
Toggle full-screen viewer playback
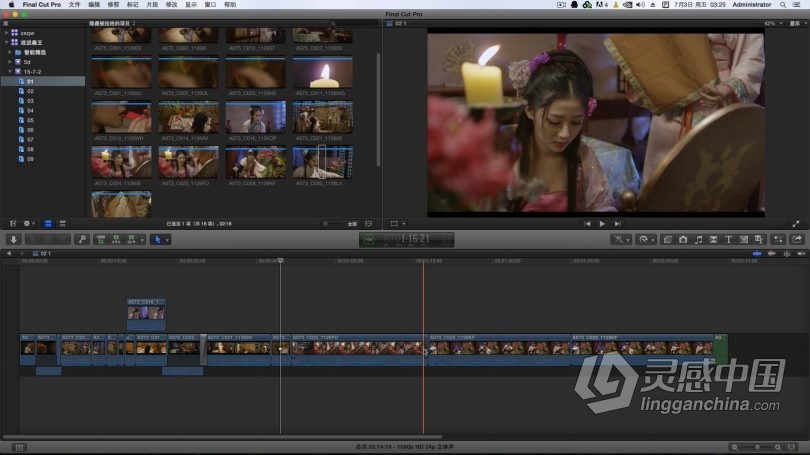pos(796,224)
